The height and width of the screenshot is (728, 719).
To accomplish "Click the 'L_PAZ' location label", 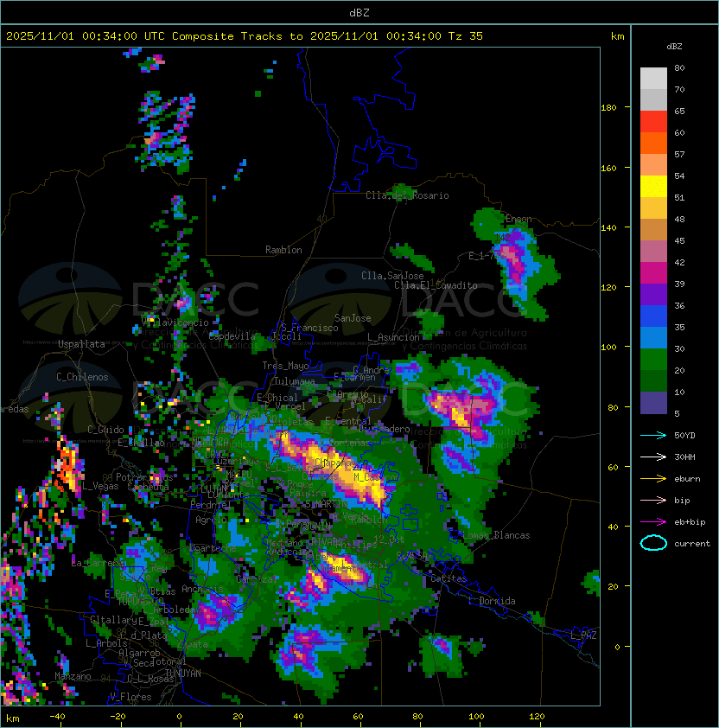I will [583, 635].
